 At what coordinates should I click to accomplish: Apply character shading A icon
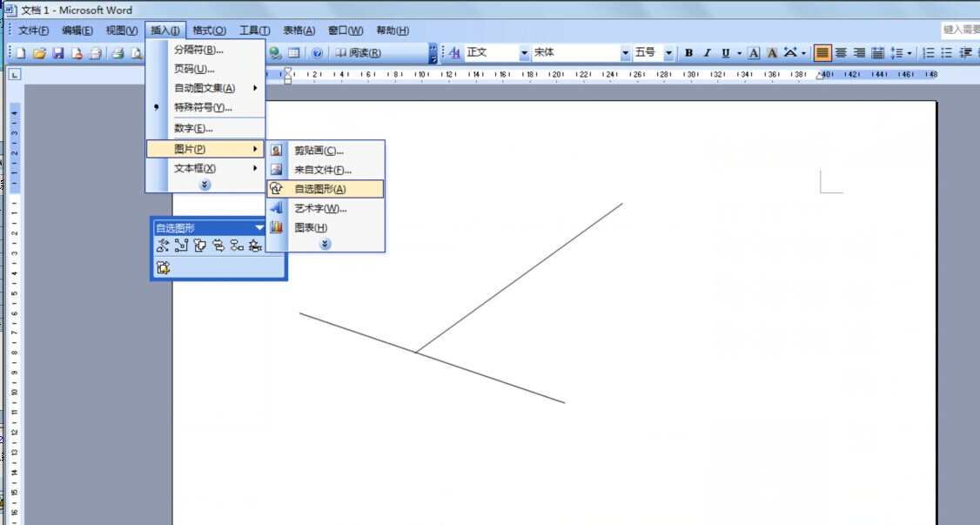(772, 53)
